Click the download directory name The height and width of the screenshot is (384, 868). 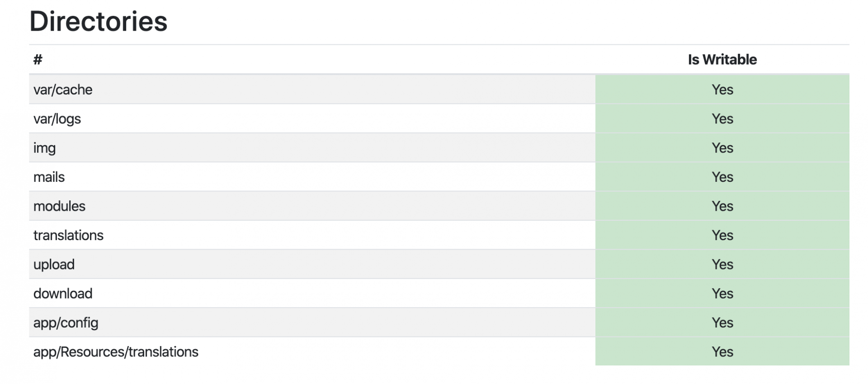click(63, 294)
